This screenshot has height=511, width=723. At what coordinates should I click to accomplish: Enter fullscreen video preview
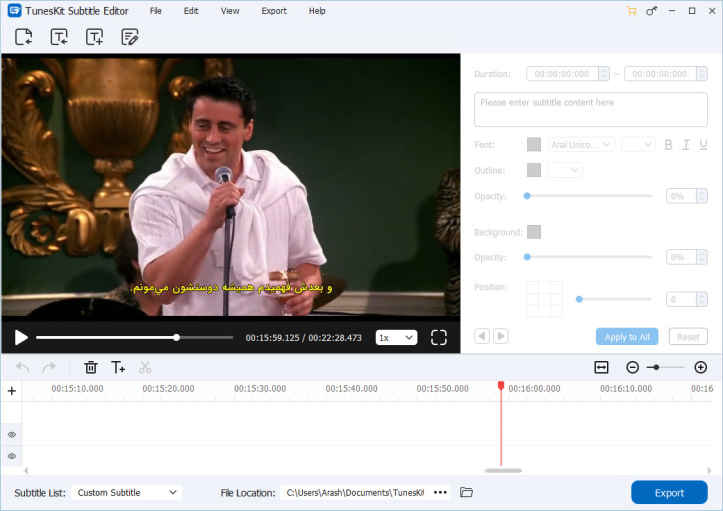pos(438,338)
